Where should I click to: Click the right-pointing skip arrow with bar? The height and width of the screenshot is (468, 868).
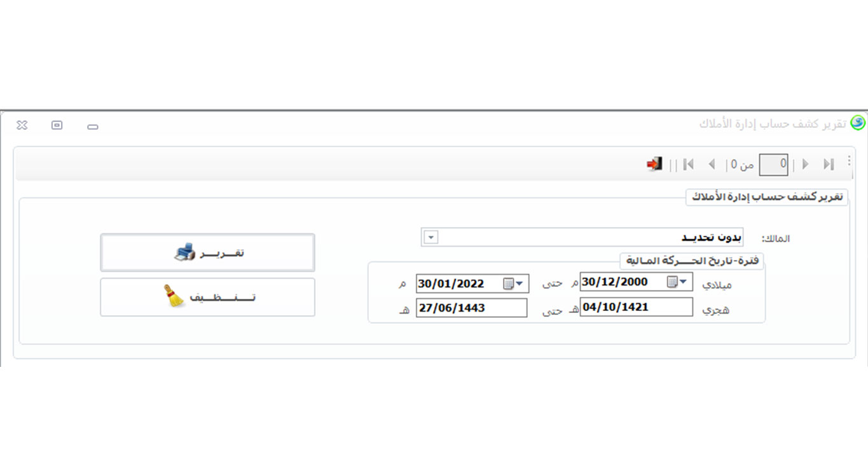point(828,164)
